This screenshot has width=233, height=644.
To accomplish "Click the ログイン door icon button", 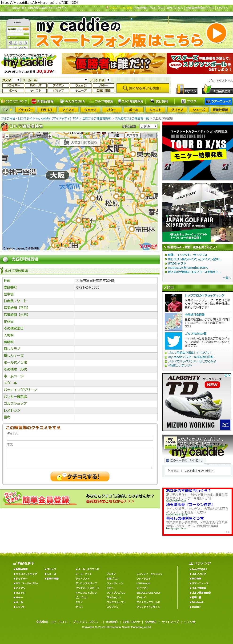I will (x=187, y=89).
